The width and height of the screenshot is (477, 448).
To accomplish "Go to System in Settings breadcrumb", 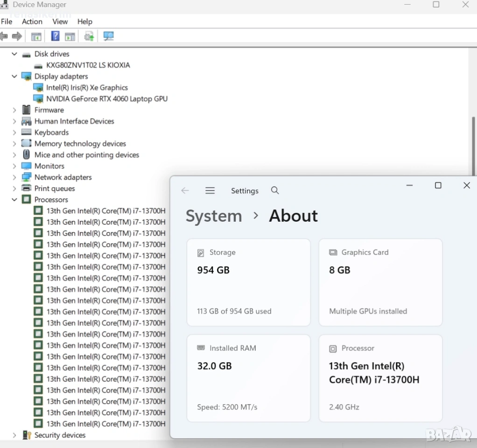I will (214, 216).
